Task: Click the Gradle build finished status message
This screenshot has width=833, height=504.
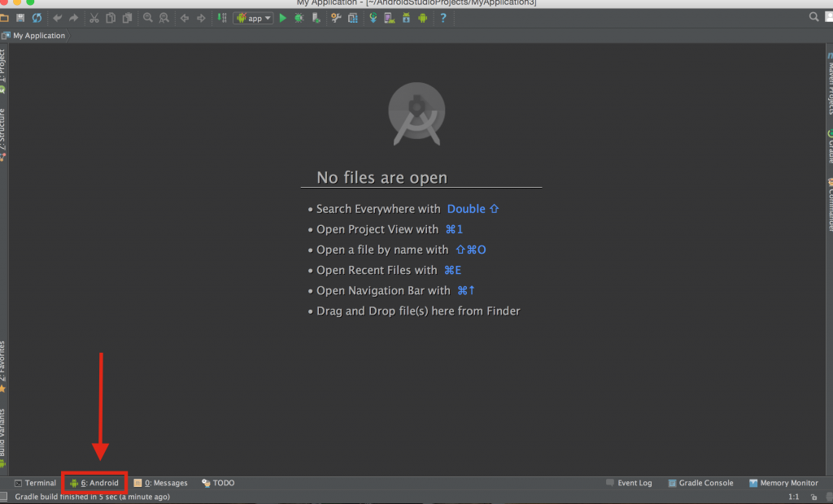Action: tap(93, 497)
